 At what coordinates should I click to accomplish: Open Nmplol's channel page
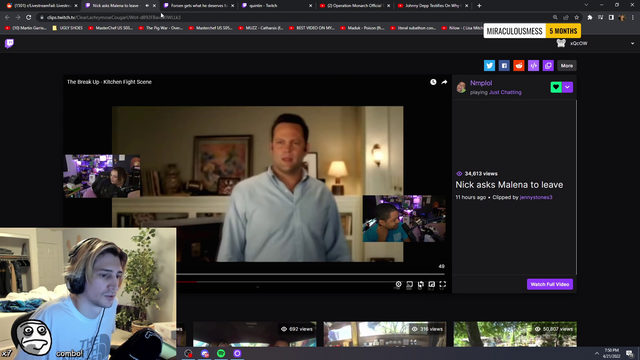coord(481,83)
